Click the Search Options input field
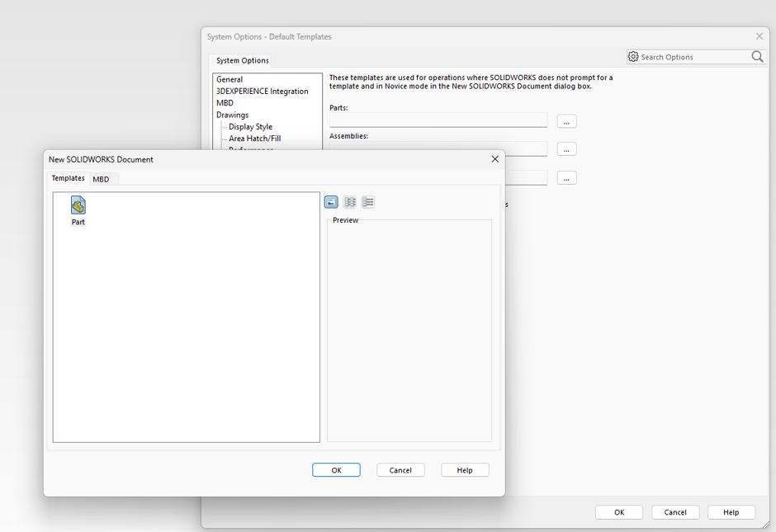Viewport: 776px width, 532px height. (694, 57)
